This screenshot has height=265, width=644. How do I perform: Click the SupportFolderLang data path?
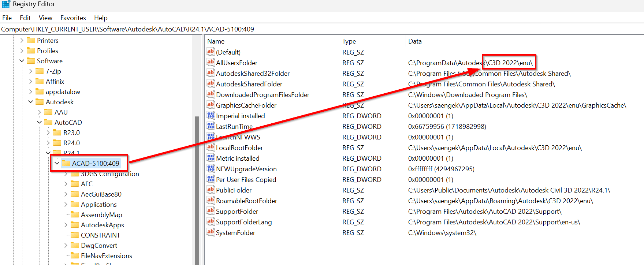coord(494,222)
